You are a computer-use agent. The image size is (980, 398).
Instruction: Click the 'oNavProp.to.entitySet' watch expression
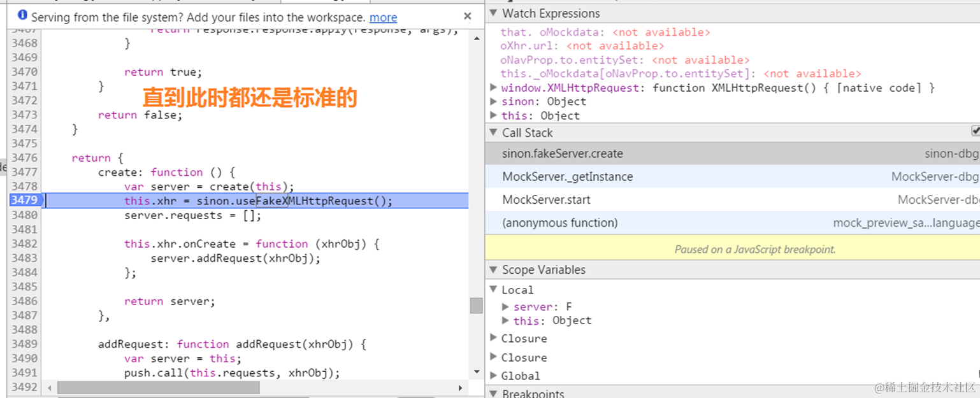[x=624, y=60]
